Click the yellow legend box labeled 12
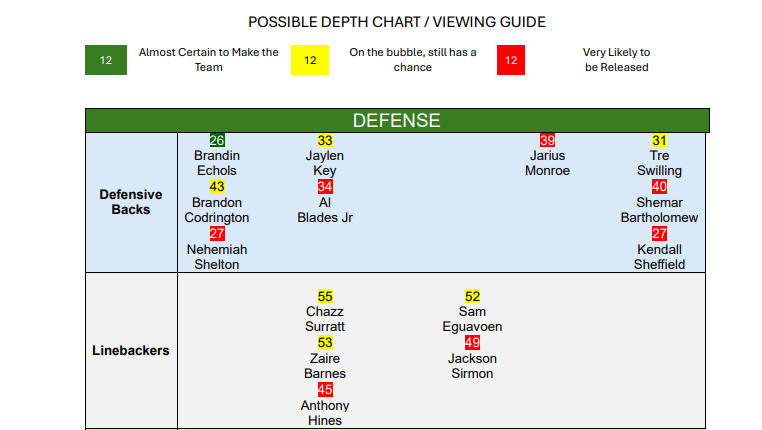 310,60
